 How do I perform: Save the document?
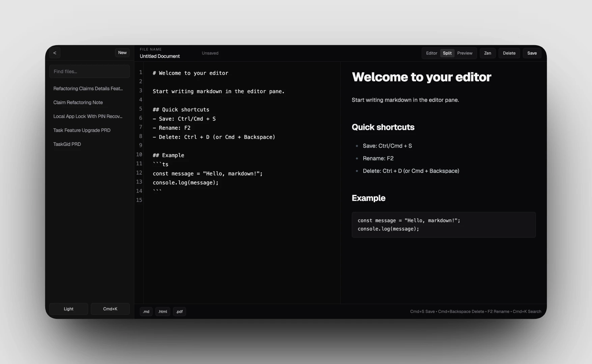532,53
